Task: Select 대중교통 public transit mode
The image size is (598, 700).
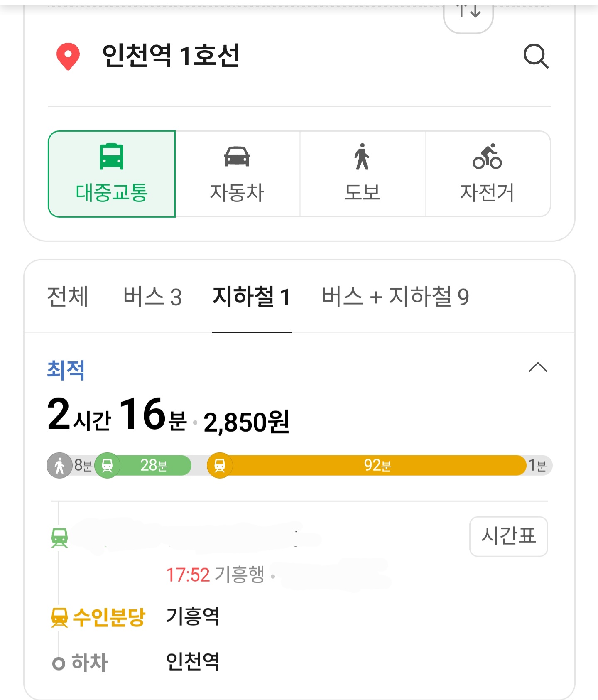Action: pyautogui.click(x=112, y=174)
